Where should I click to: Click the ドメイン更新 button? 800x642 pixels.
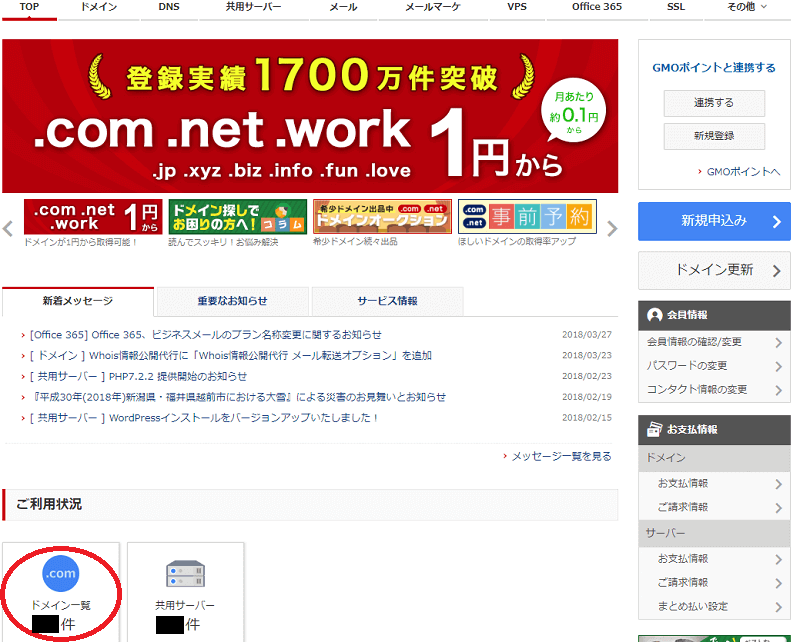pos(714,270)
